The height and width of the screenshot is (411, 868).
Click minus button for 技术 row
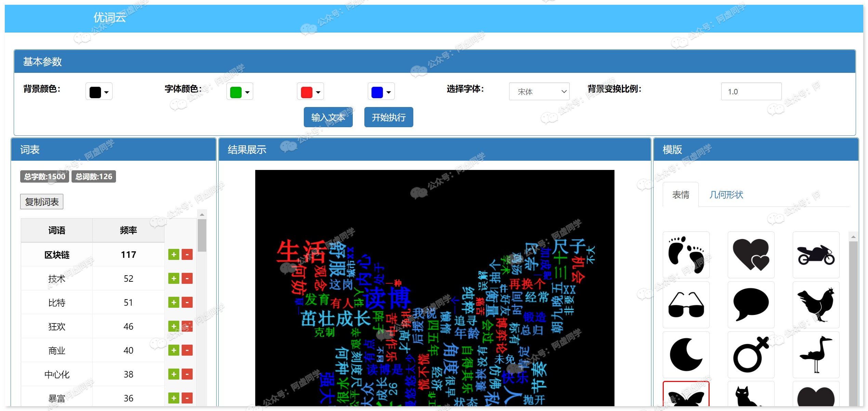point(187,279)
